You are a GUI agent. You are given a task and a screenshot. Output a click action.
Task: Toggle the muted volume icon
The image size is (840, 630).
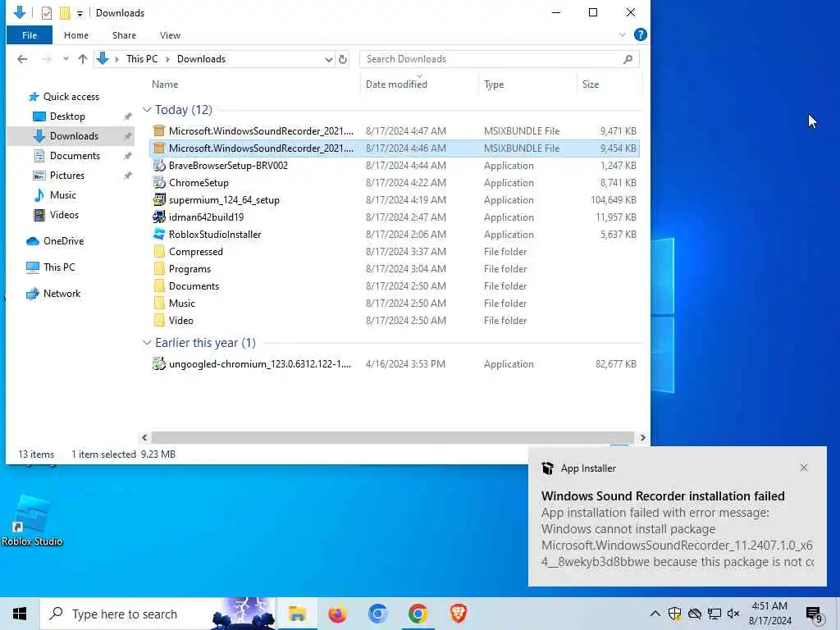tap(733, 614)
